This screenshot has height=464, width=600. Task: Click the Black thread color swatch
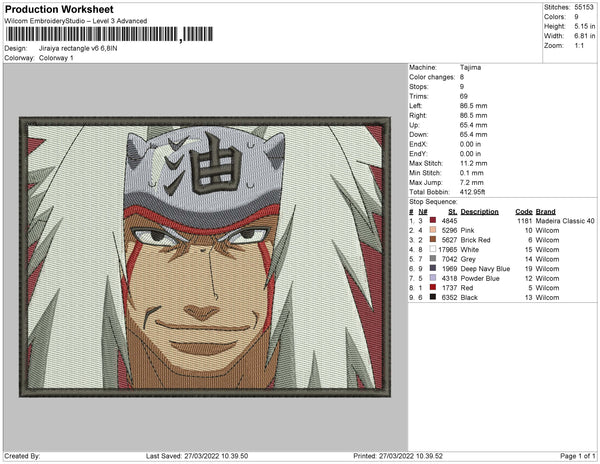point(433,297)
